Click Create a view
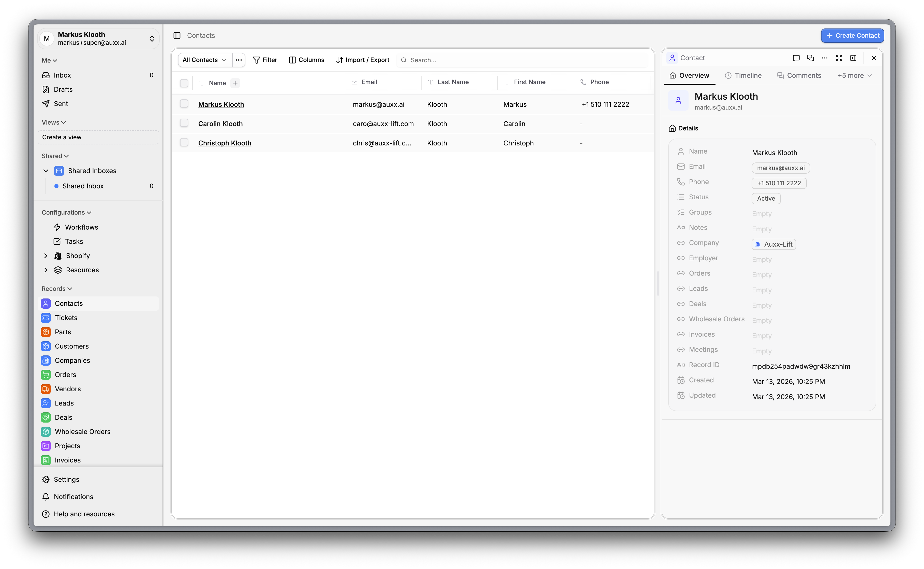This screenshot has height=569, width=924. (x=98, y=137)
